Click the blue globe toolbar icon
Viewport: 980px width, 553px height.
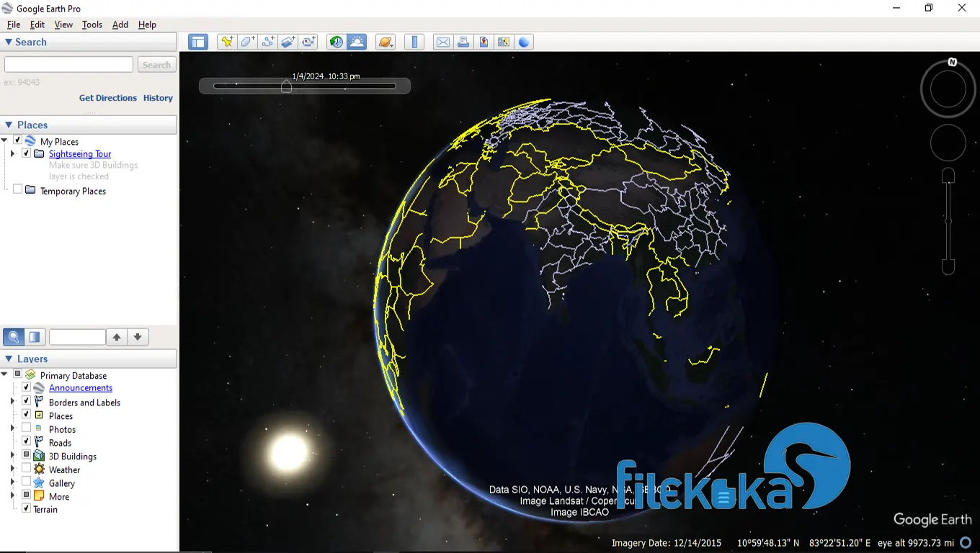pos(524,42)
